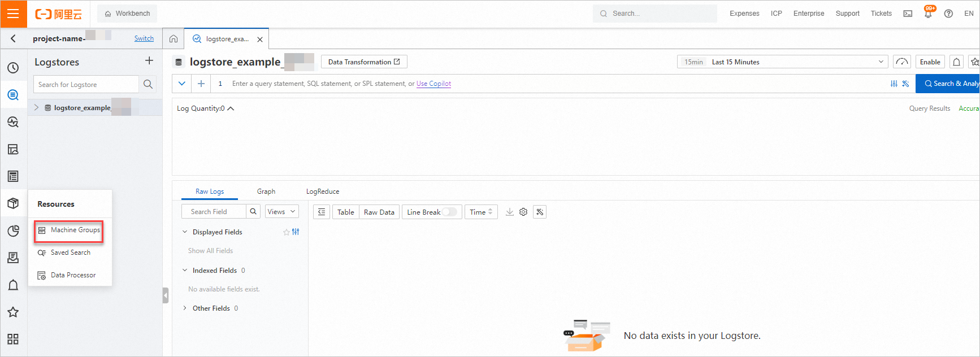Open Machine Groups in Resources menu
980x357 pixels.
coord(69,230)
